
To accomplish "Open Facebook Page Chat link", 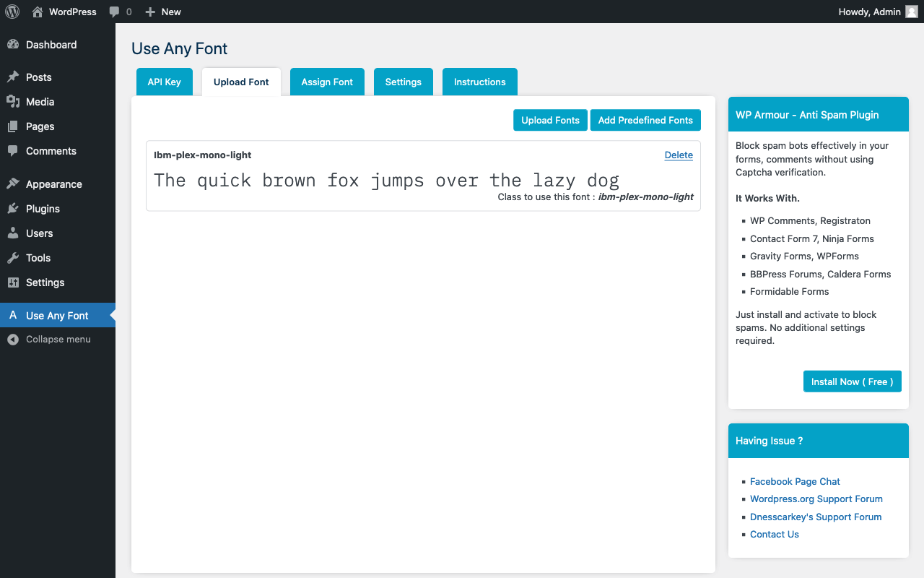I will pyautogui.click(x=795, y=481).
